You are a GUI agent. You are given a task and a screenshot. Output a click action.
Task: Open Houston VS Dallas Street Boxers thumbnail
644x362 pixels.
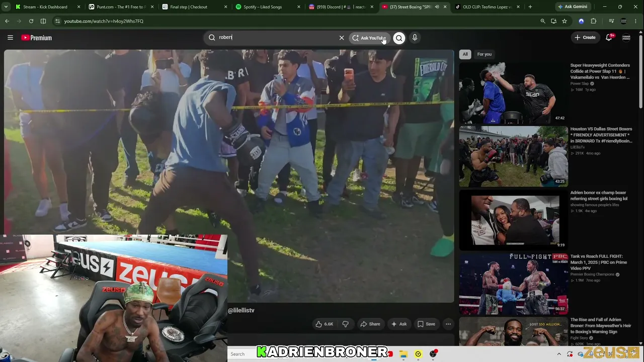click(x=513, y=156)
